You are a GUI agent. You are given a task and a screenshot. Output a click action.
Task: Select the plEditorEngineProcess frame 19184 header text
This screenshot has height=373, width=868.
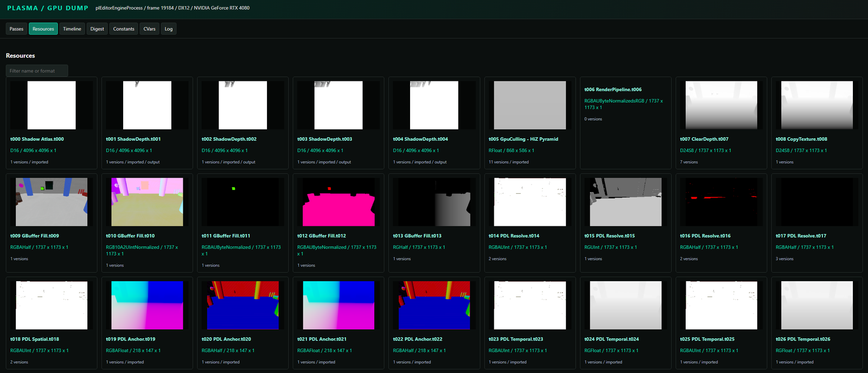coord(173,8)
